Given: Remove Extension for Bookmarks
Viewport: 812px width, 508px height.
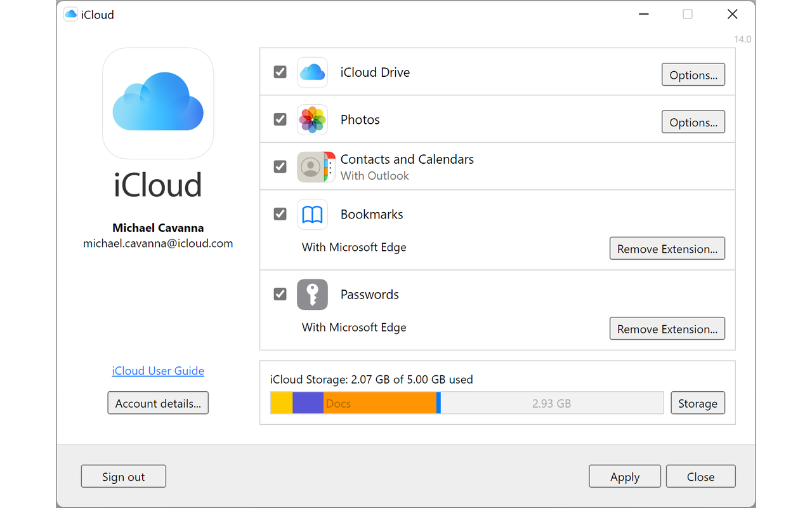Looking at the screenshot, I should pyautogui.click(x=667, y=248).
